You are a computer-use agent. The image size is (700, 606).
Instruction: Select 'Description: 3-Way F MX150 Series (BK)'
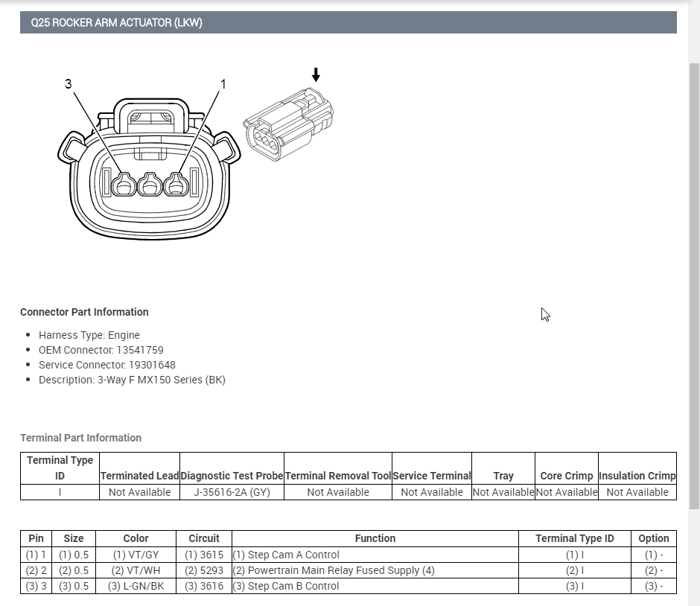pyautogui.click(x=132, y=380)
